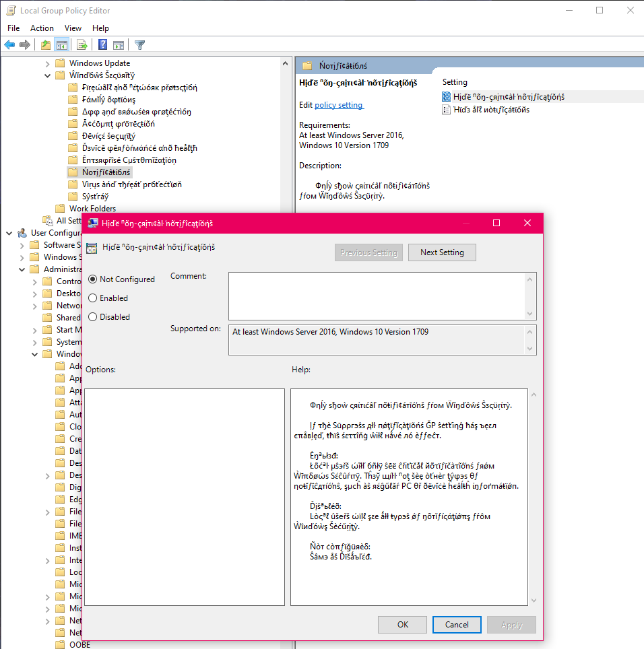Select the Enterprise Customization folder

[x=123, y=160]
